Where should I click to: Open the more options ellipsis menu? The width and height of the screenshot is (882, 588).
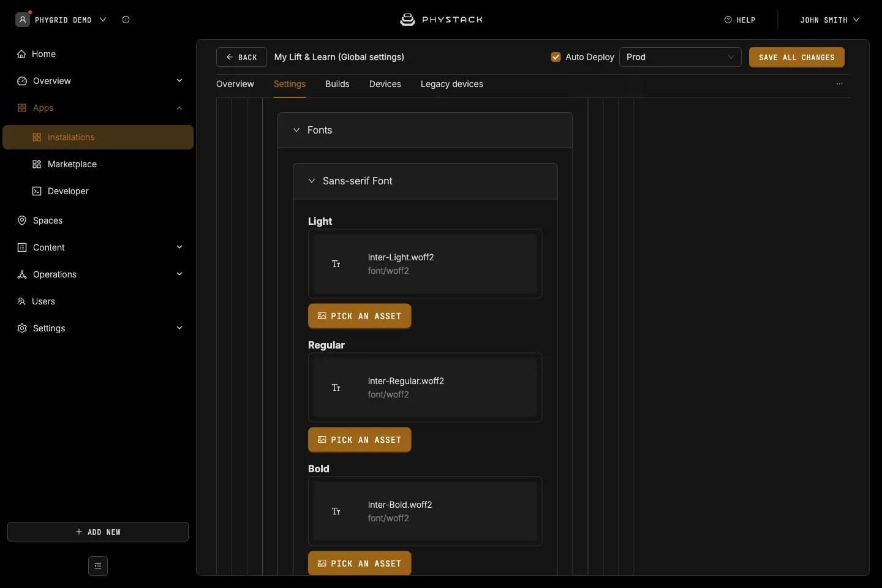coord(840,84)
